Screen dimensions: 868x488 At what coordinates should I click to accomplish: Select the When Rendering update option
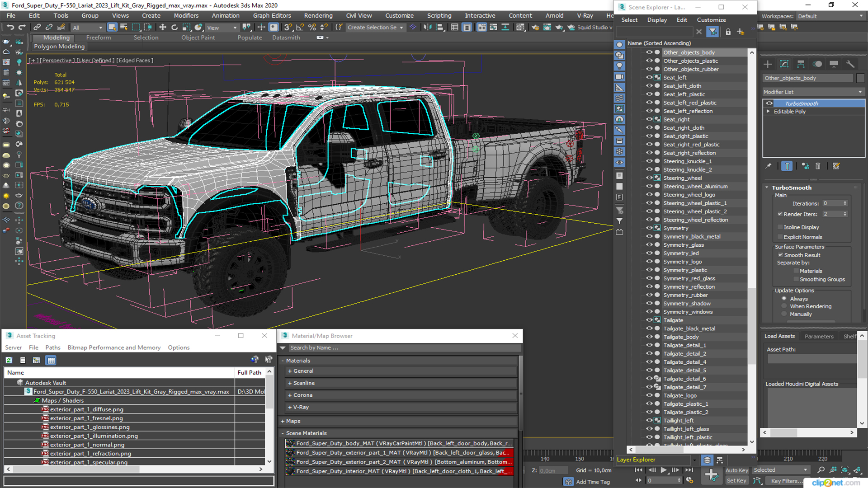(784, 306)
